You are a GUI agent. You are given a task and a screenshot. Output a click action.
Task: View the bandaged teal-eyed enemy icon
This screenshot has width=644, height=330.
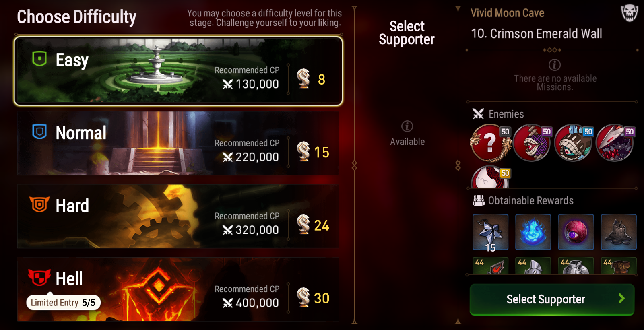(574, 142)
